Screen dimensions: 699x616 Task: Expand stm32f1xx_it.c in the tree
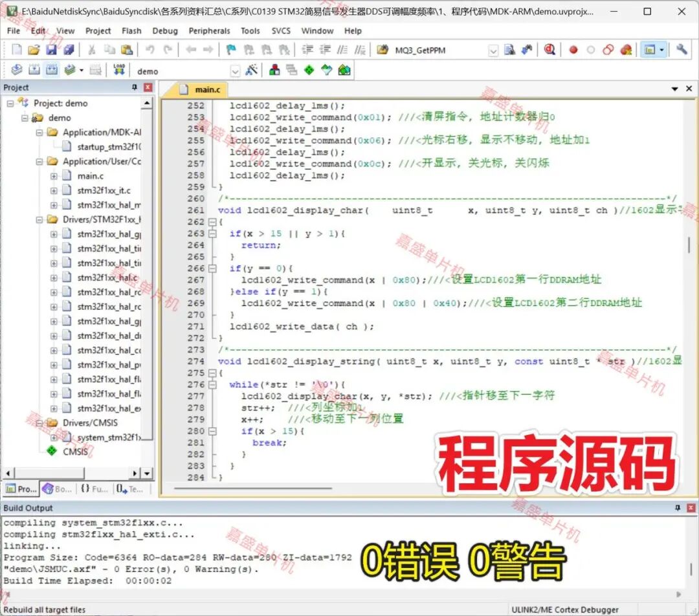point(54,190)
